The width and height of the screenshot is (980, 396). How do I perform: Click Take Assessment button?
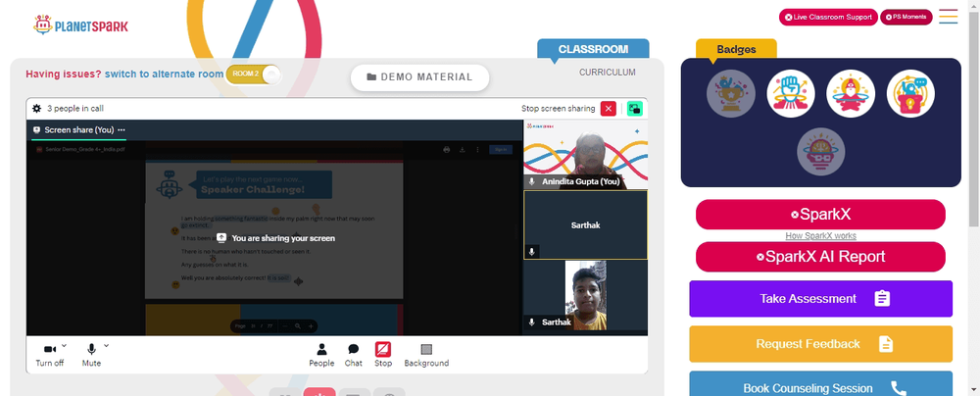820,298
